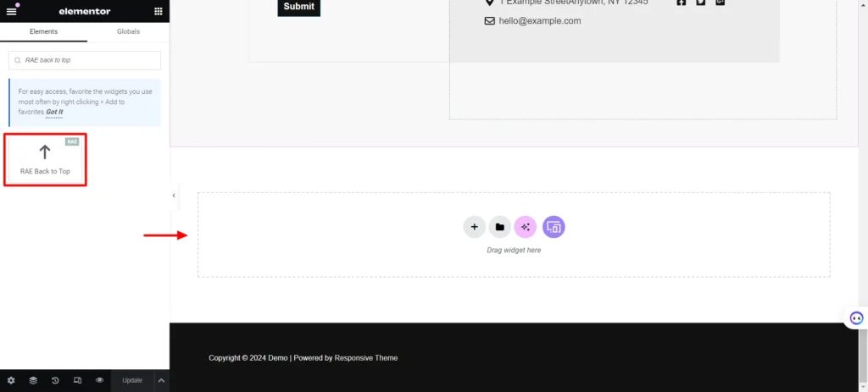Dismiss tip with Got It link
The height and width of the screenshot is (392, 868).
(x=54, y=112)
